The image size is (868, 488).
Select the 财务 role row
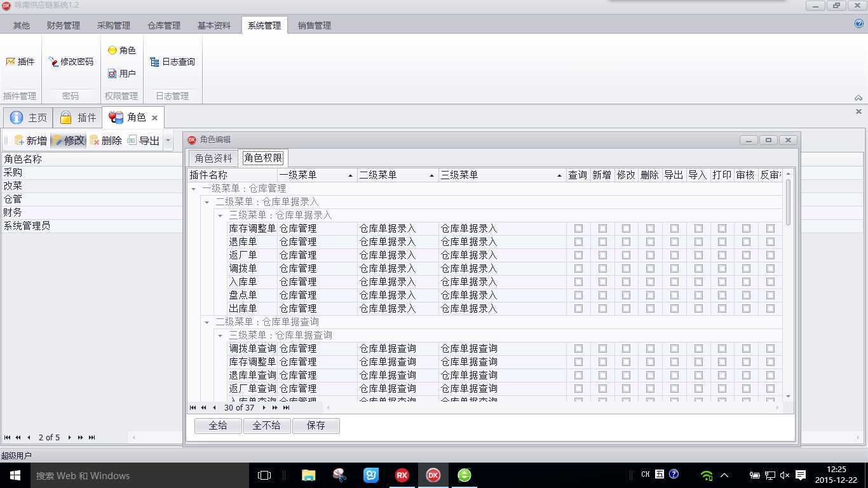pyautogui.click(x=92, y=212)
